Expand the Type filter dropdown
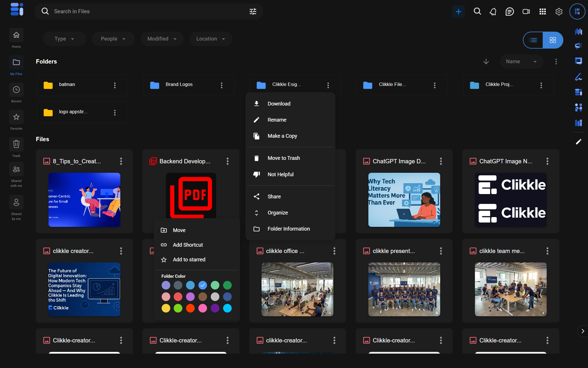 (64, 39)
